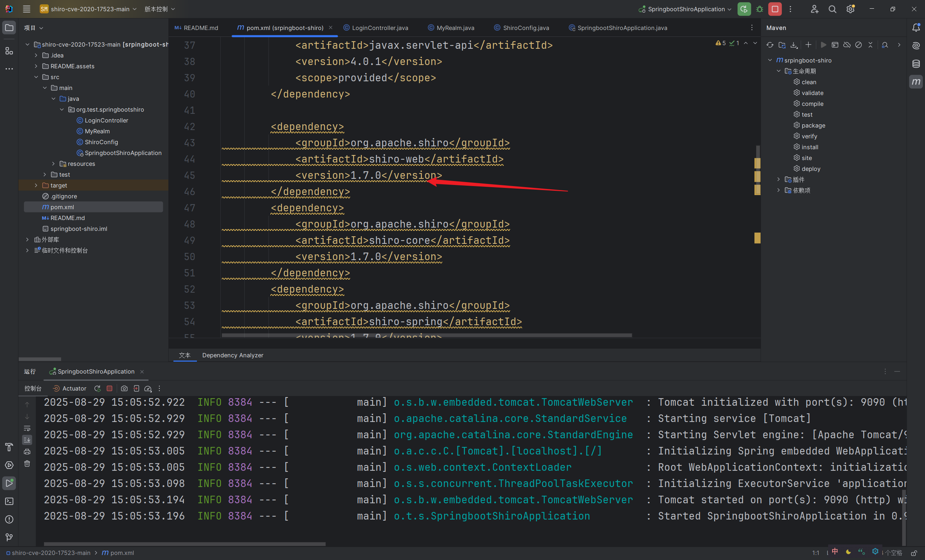The height and width of the screenshot is (560, 925).
Task: Open run configuration SpringbootShiroApplication dropdown
Action: point(686,9)
